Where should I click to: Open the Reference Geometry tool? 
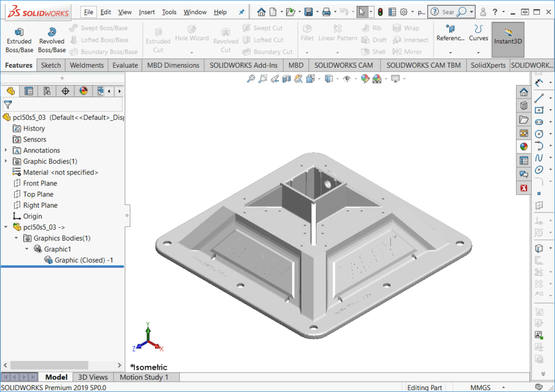pyautogui.click(x=450, y=33)
